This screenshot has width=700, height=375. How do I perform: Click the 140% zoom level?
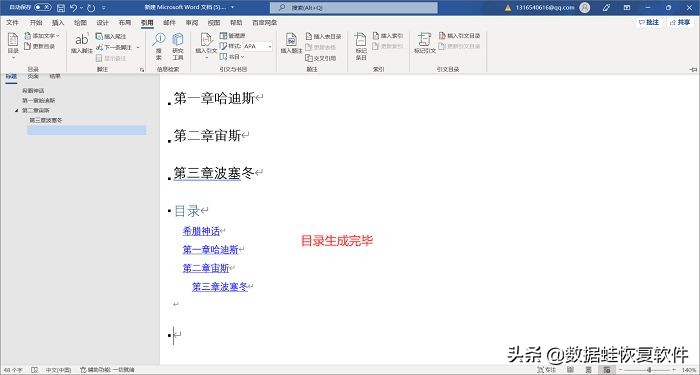point(688,370)
